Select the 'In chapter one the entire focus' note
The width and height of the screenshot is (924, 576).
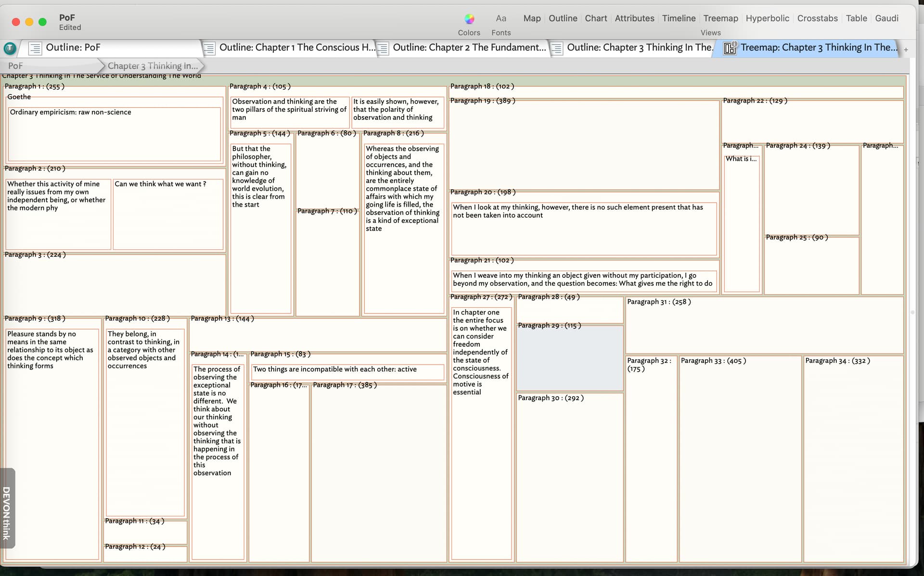pyautogui.click(x=481, y=433)
